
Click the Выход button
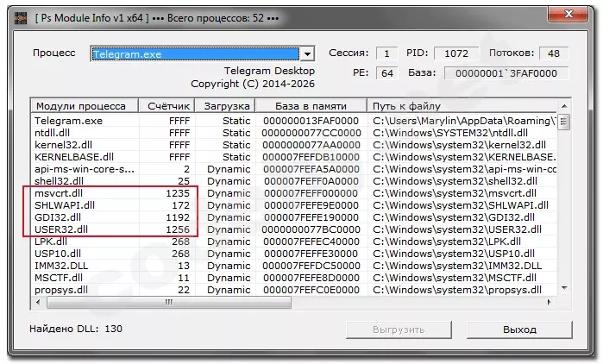(519, 329)
